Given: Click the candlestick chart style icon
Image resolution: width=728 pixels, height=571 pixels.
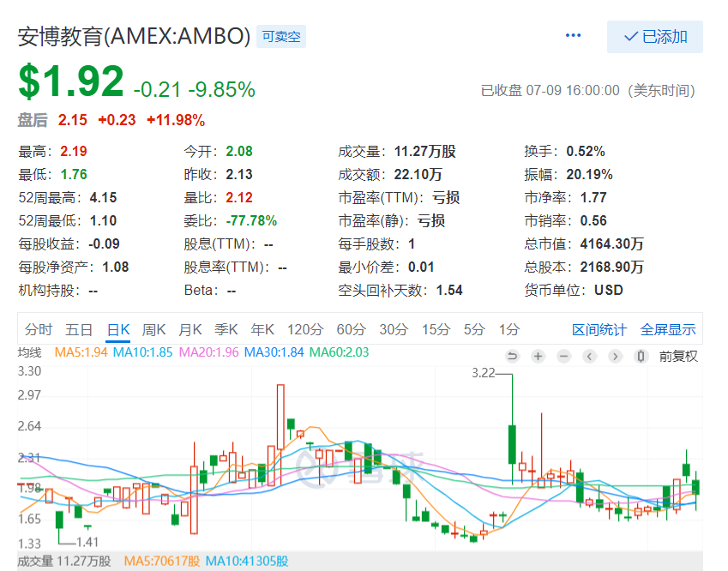Looking at the screenshot, I should [x=641, y=356].
